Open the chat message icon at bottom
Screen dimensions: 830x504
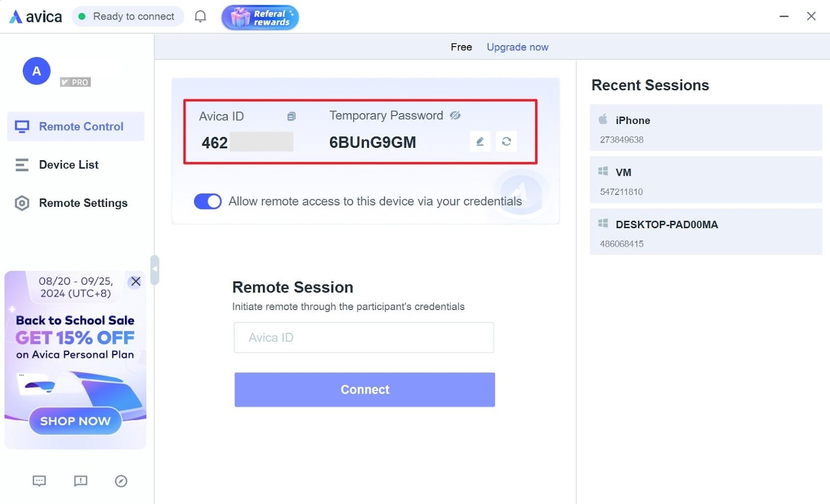click(39, 481)
